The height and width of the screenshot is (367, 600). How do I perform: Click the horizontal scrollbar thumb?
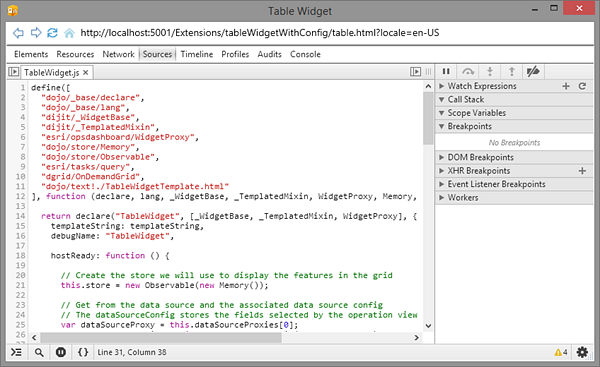click(161, 338)
